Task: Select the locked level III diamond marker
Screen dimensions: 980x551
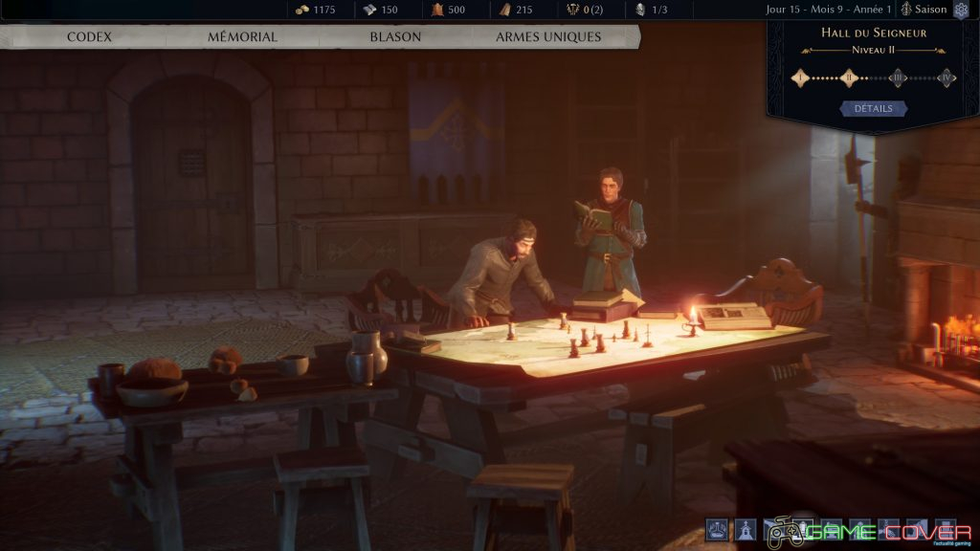Action: pyautogui.click(x=898, y=78)
